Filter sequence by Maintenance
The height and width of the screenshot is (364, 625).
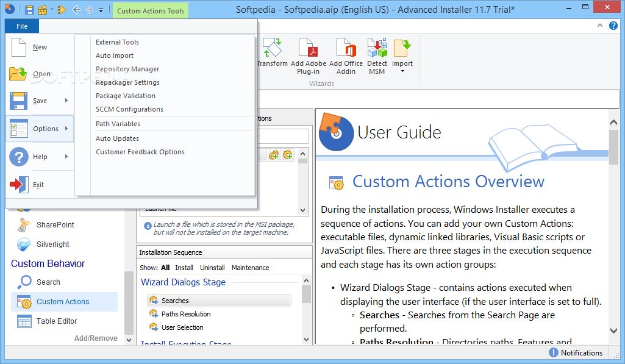pyautogui.click(x=251, y=268)
